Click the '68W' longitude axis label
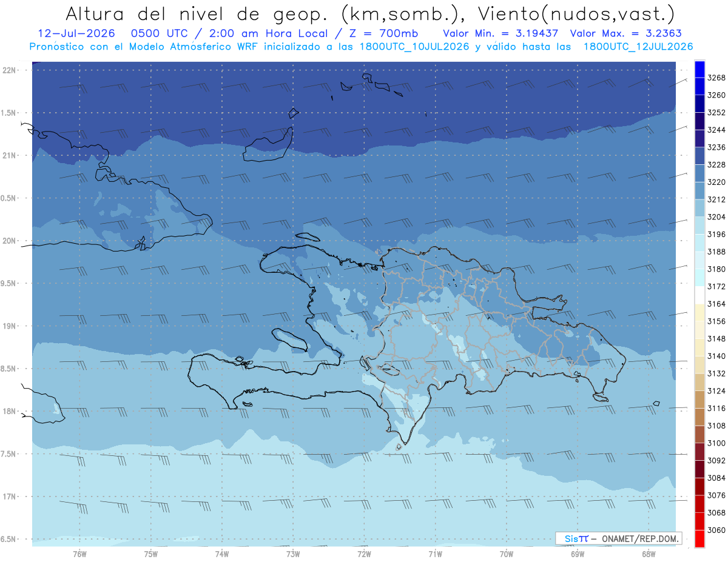The width and height of the screenshot is (728, 562). (x=648, y=554)
